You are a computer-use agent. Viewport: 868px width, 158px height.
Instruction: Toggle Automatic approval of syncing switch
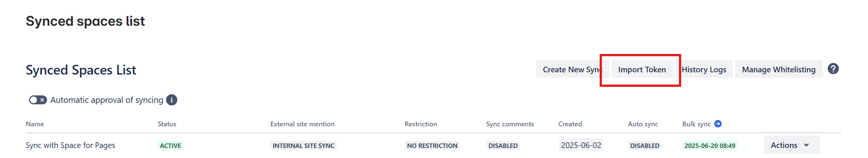pyautogui.click(x=38, y=100)
